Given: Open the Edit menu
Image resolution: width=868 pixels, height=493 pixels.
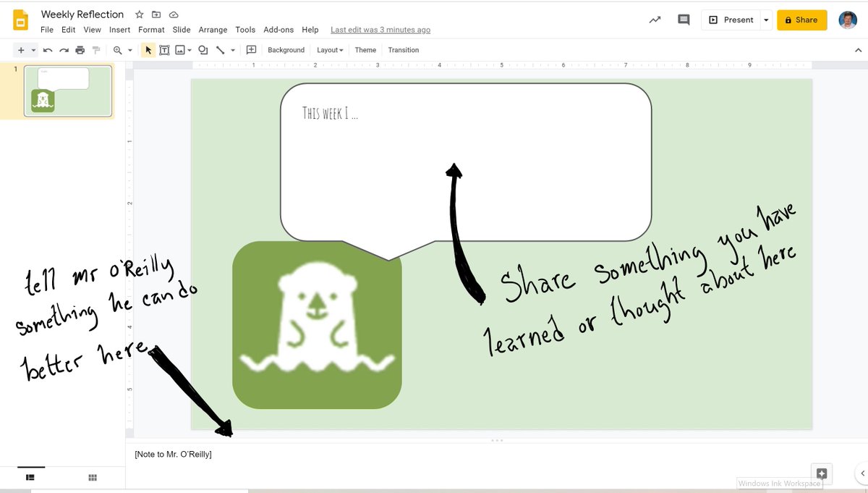Looking at the screenshot, I should [x=68, y=30].
